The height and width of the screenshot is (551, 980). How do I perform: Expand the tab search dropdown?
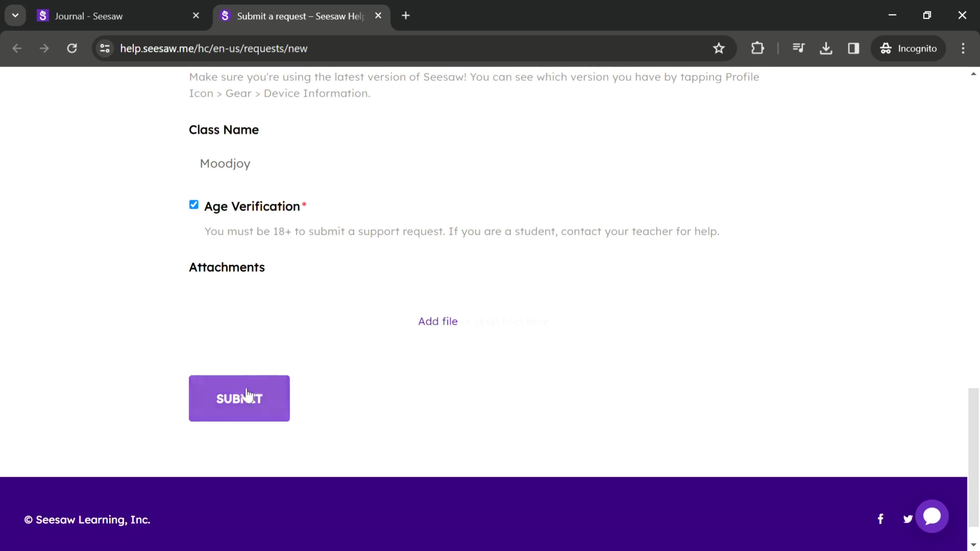click(15, 16)
